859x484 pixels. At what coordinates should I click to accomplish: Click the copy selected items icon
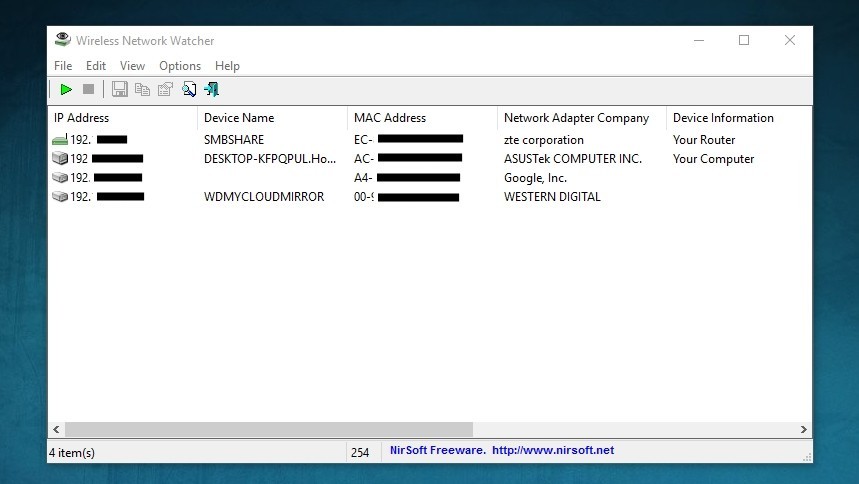coord(142,90)
